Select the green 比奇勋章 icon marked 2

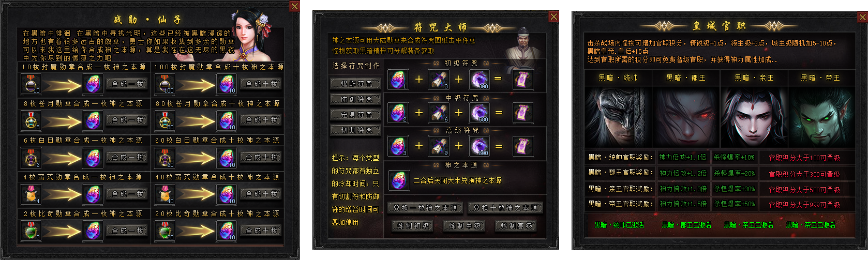click(x=31, y=231)
